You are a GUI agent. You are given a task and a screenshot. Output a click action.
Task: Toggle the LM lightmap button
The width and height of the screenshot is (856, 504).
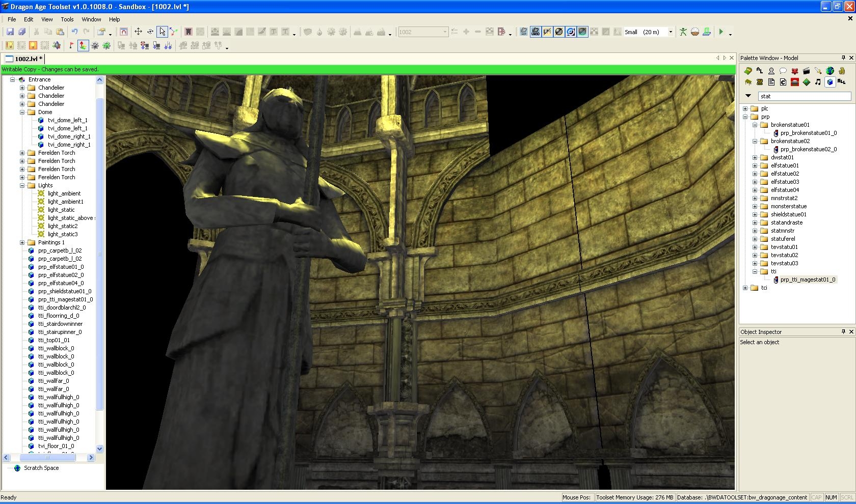pos(547,32)
